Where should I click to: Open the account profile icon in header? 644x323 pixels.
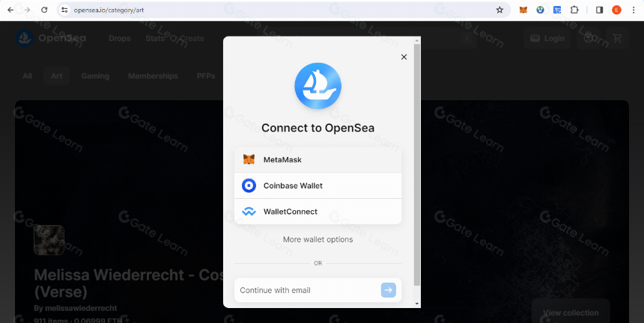pyautogui.click(x=589, y=38)
